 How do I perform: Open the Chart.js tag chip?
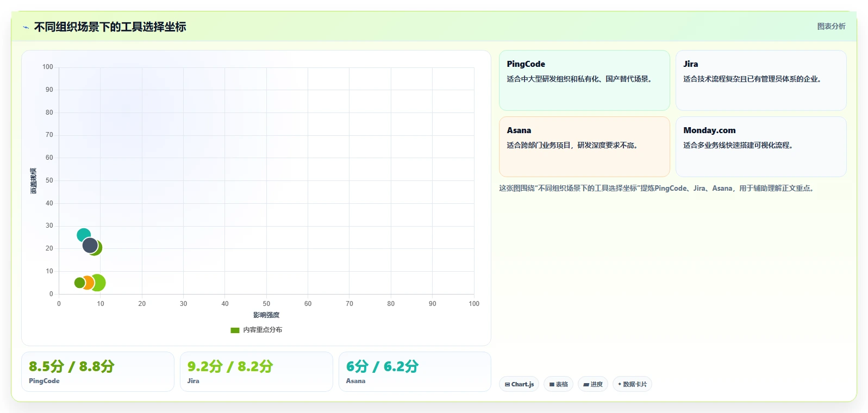[519, 384]
